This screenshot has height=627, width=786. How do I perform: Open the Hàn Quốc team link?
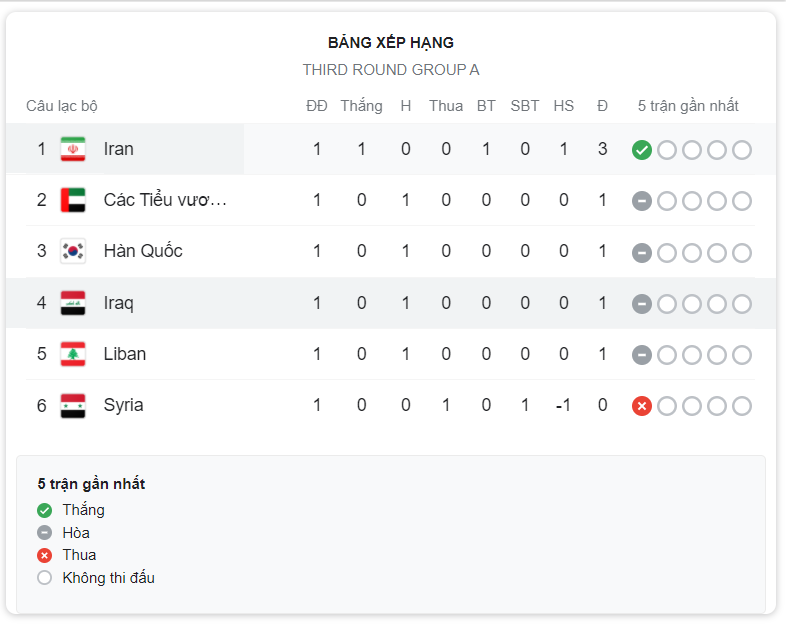(x=143, y=251)
